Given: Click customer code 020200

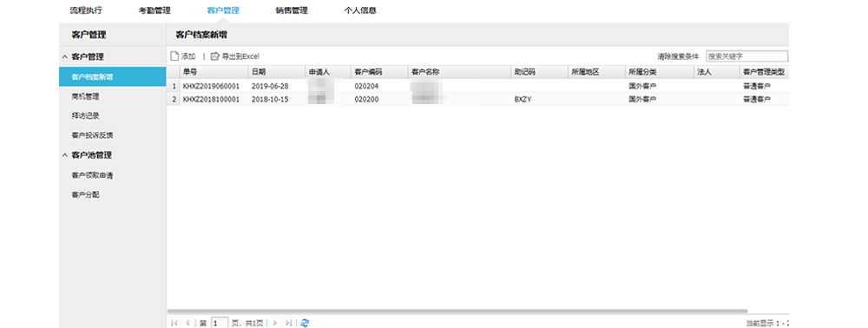Looking at the screenshot, I should [x=366, y=99].
